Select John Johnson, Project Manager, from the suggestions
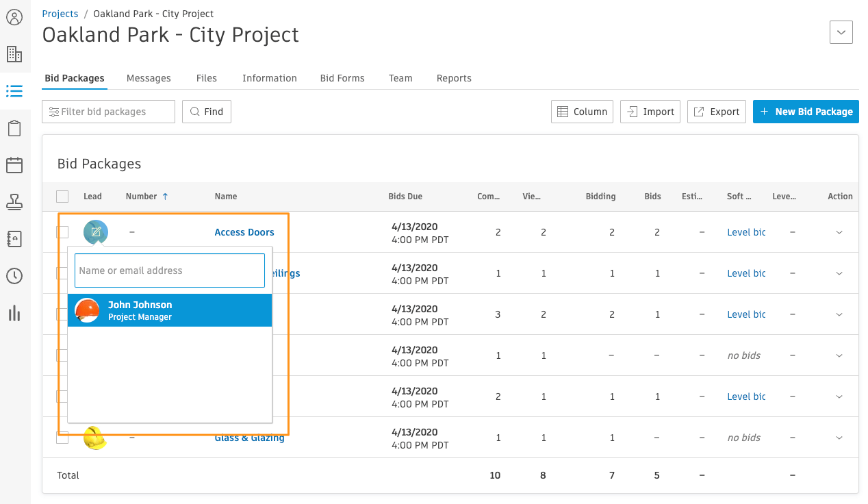Viewport: 868px width, 504px height. [169, 310]
